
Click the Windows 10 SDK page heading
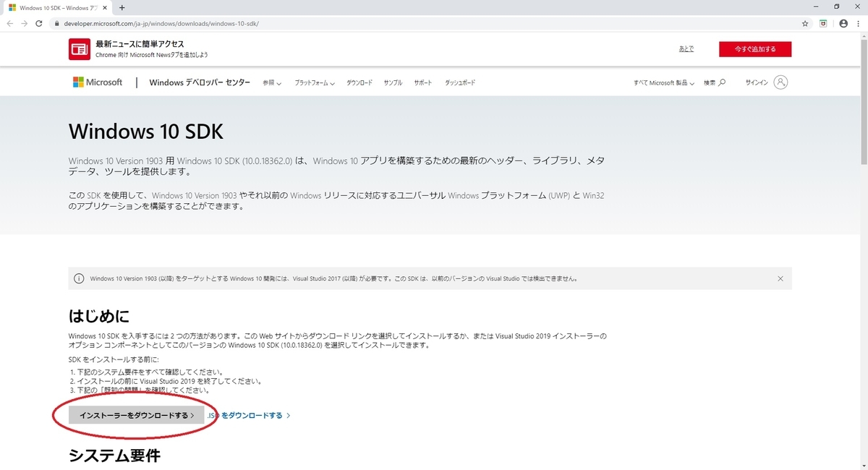(x=146, y=132)
